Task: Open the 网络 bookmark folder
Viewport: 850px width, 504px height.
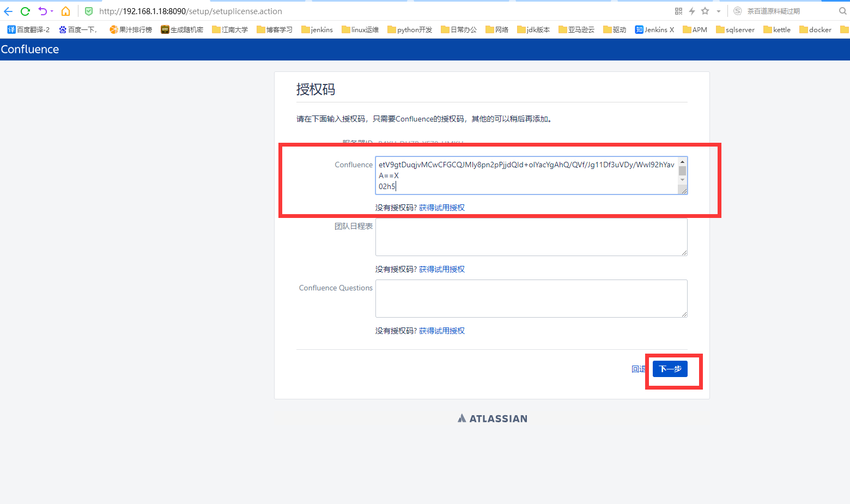Action: 497,29
